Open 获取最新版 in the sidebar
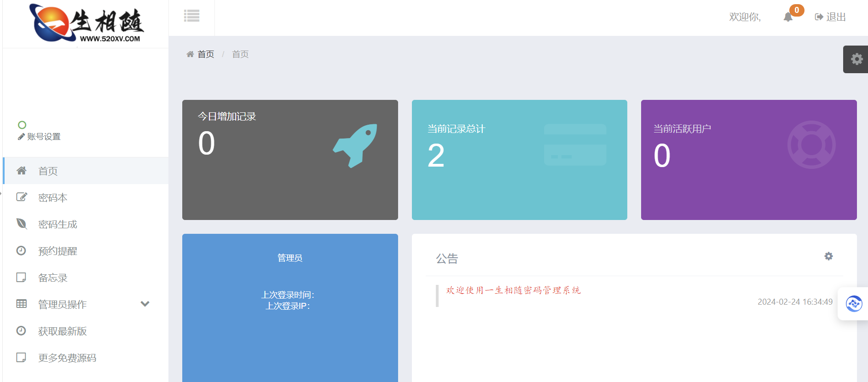 coord(62,331)
